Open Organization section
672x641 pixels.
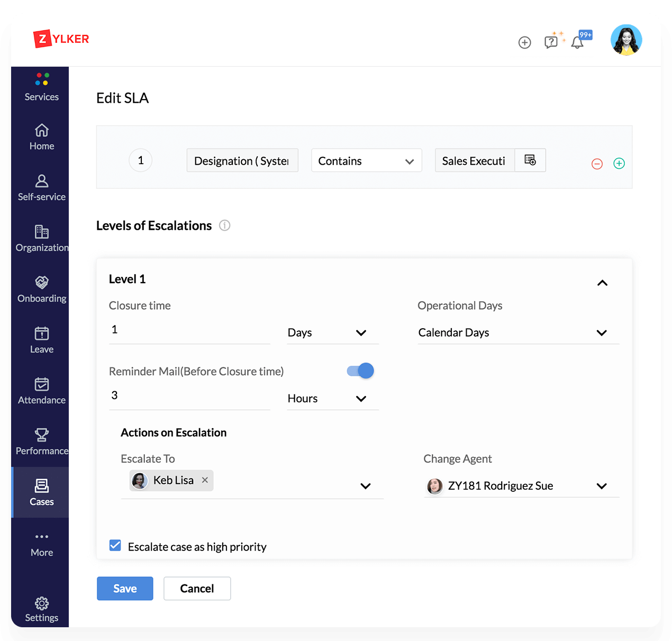(x=42, y=239)
